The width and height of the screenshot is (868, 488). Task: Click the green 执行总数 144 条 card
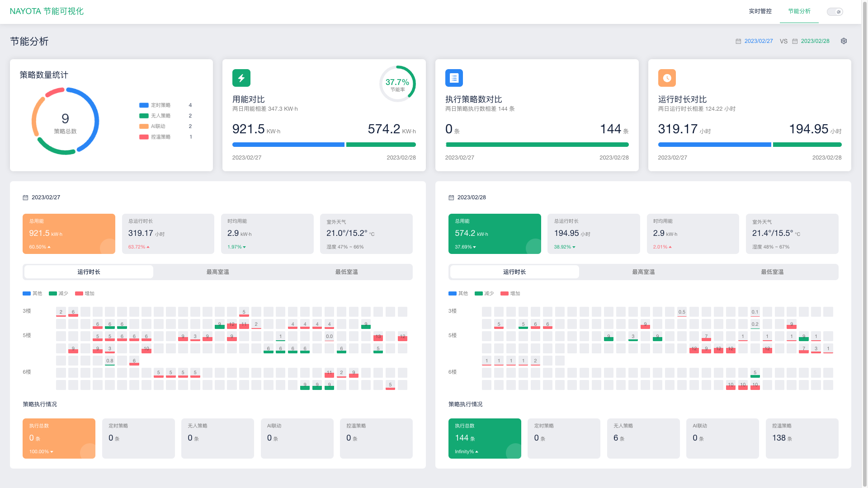(x=484, y=438)
